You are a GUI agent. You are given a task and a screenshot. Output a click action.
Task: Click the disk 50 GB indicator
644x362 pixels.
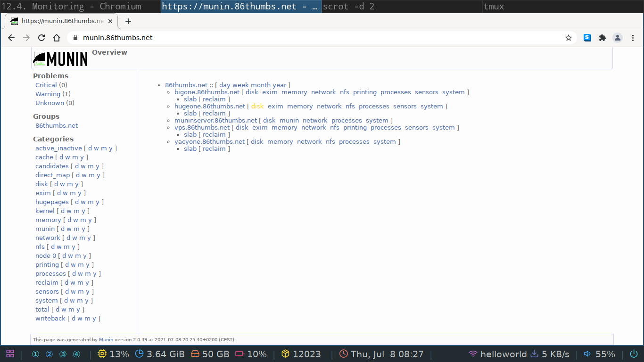pyautogui.click(x=210, y=354)
